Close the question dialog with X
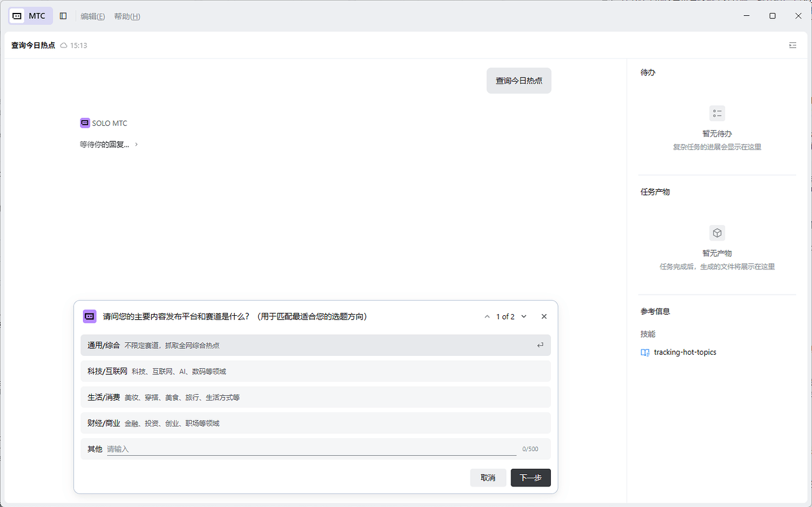Screen dimensions: 812x507 pos(544,316)
